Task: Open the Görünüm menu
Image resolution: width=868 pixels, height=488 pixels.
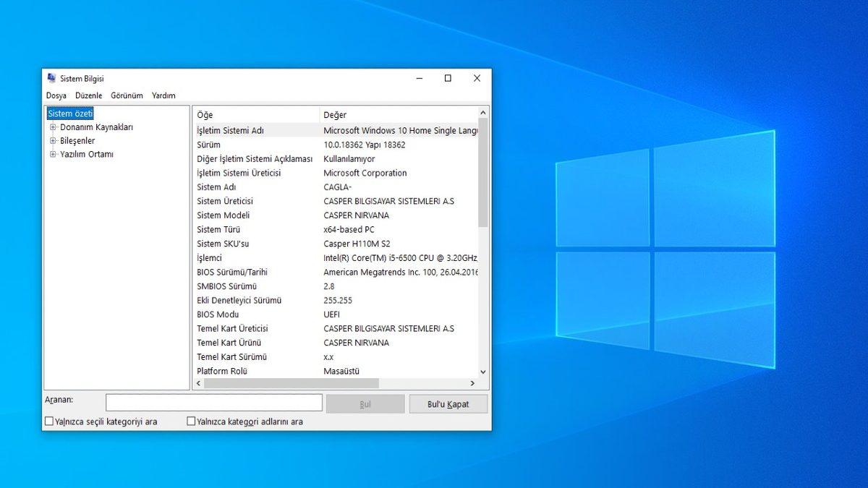Action: 127,95
